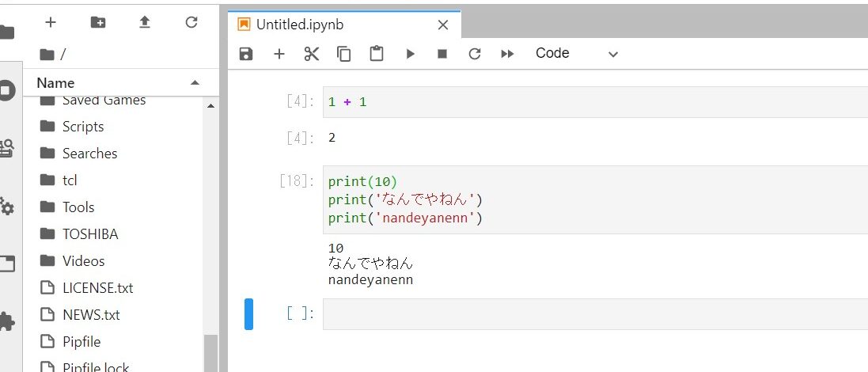Image resolution: width=868 pixels, height=372 pixels.
Task: Interrupt the kernel with stop button
Action: pos(442,54)
